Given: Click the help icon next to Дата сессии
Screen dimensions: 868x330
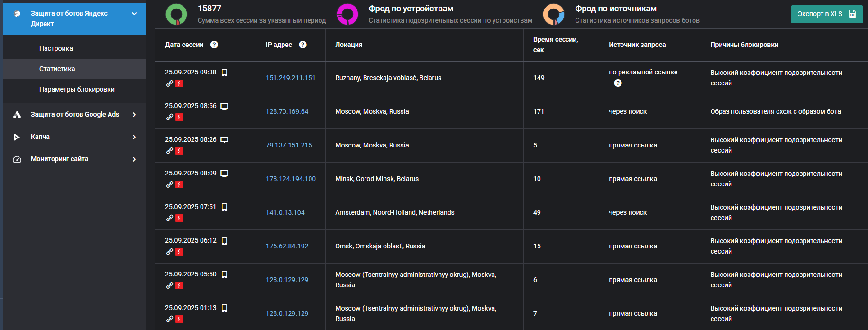Looking at the screenshot, I should click(214, 45).
